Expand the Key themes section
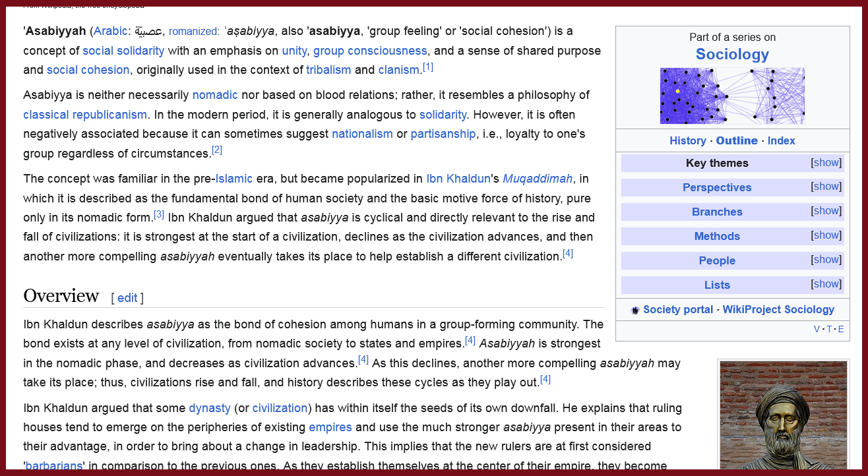This screenshot has height=476, width=868. tap(826, 163)
